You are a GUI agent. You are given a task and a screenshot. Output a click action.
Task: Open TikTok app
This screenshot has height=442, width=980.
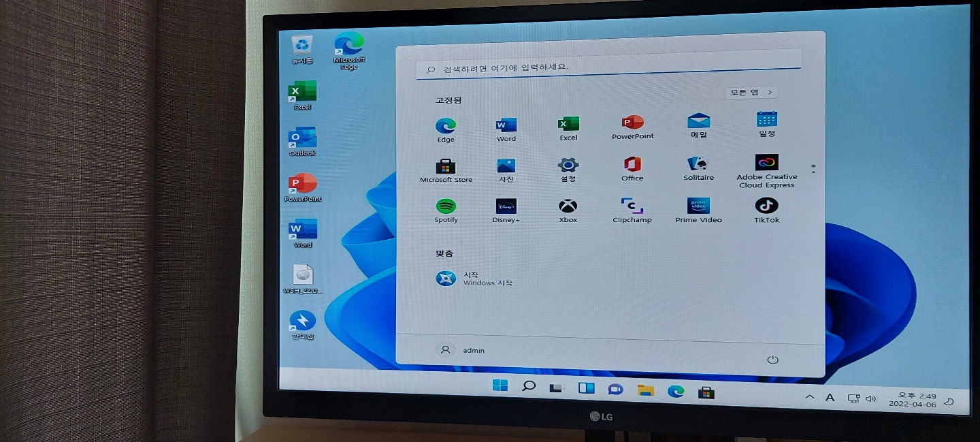point(767,210)
